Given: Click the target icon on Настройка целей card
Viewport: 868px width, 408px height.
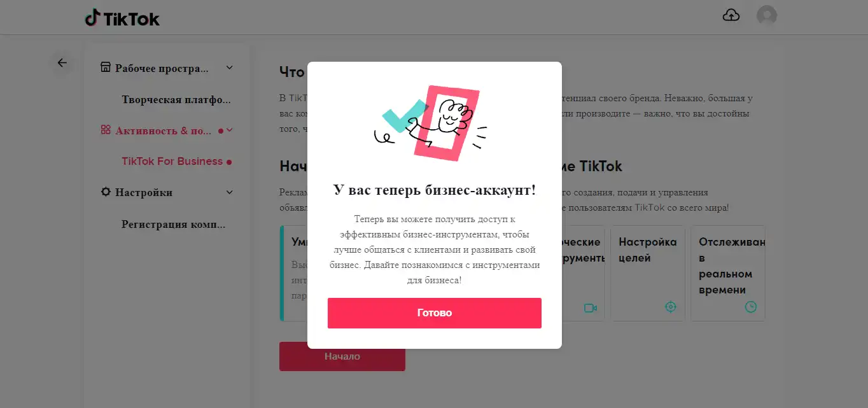Looking at the screenshot, I should [670, 307].
